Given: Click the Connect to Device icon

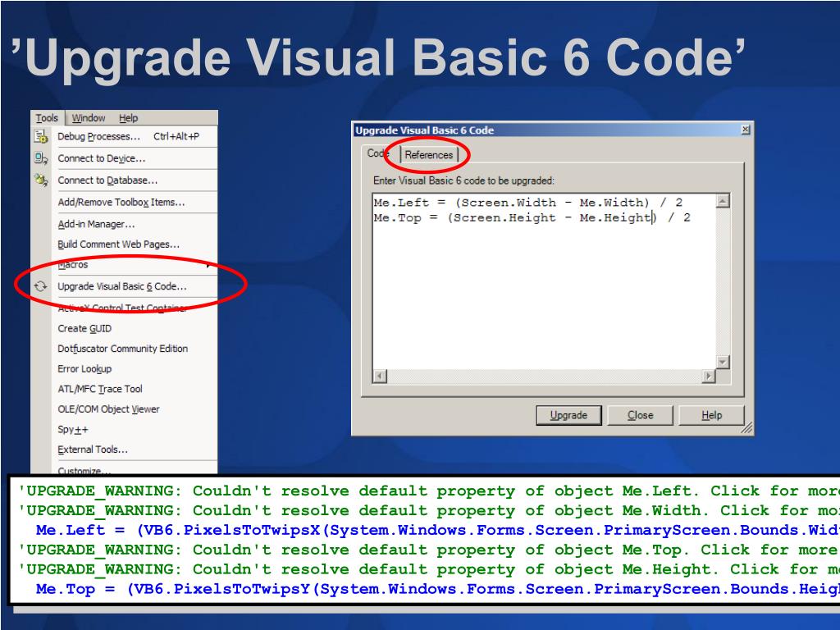Looking at the screenshot, I should [x=41, y=158].
